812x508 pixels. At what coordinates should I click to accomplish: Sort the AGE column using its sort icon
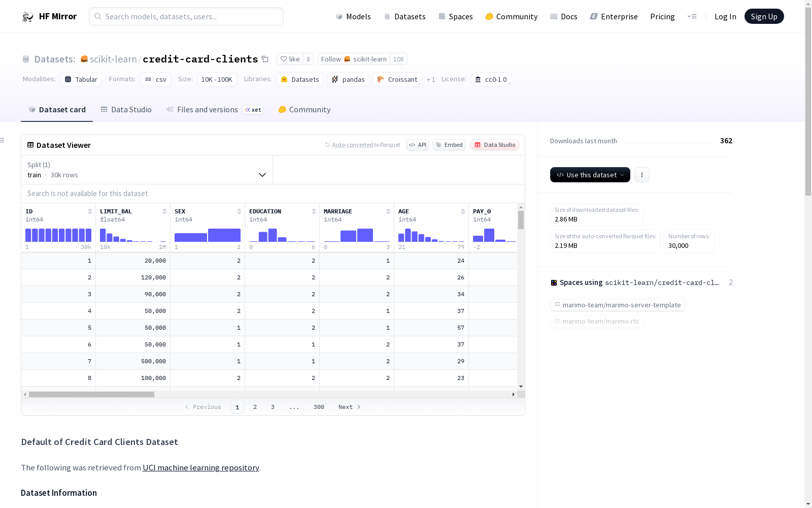tap(463, 211)
